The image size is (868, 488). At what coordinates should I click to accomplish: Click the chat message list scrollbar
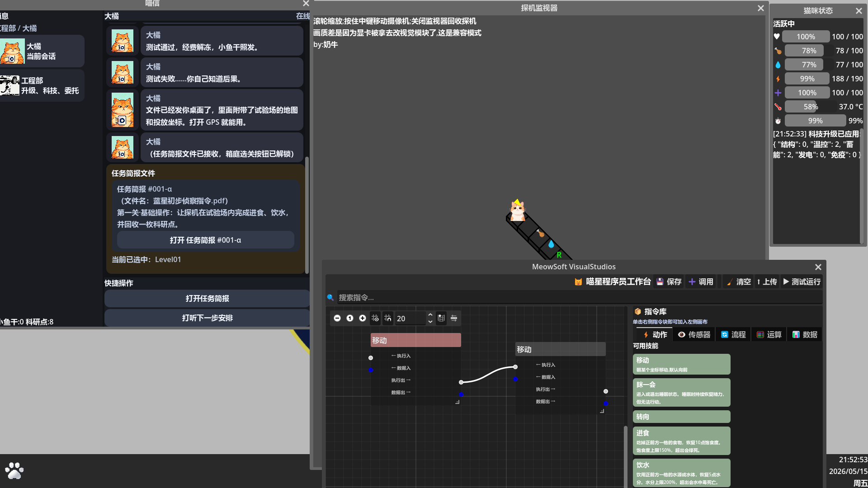[307, 215]
